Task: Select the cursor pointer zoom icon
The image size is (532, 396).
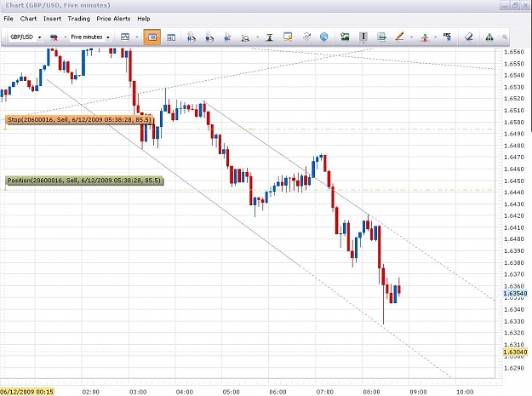Action: click(x=227, y=37)
